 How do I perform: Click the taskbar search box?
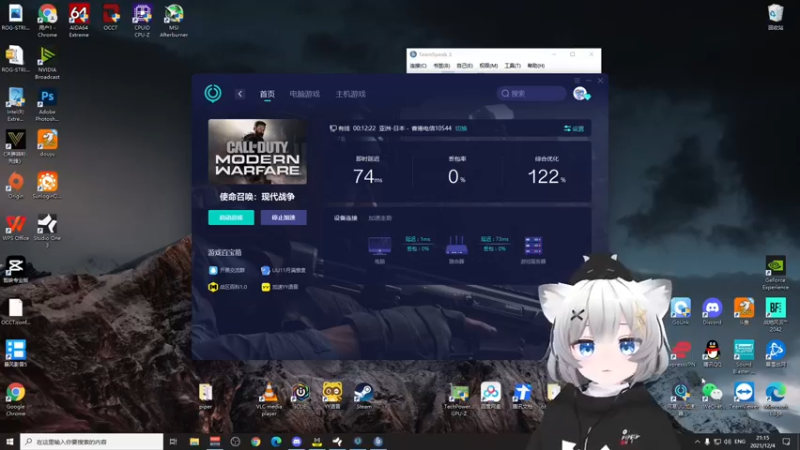click(x=92, y=441)
